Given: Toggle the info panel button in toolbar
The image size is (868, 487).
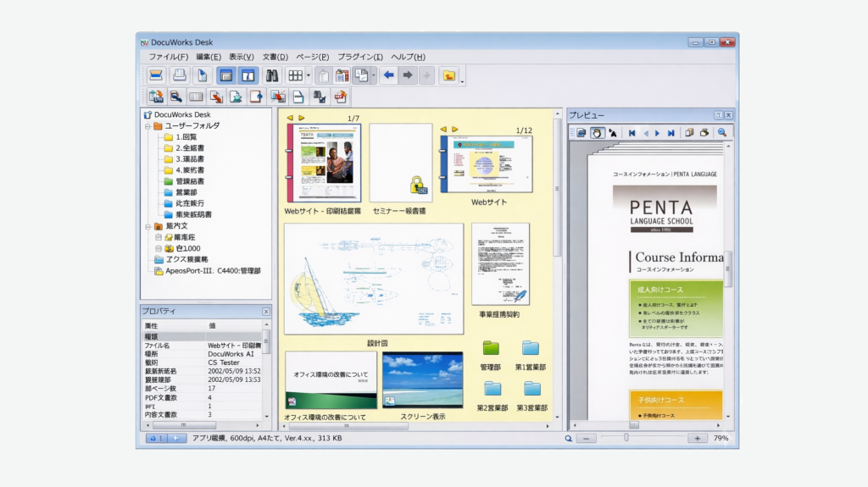Looking at the screenshot, I should 248,75.
